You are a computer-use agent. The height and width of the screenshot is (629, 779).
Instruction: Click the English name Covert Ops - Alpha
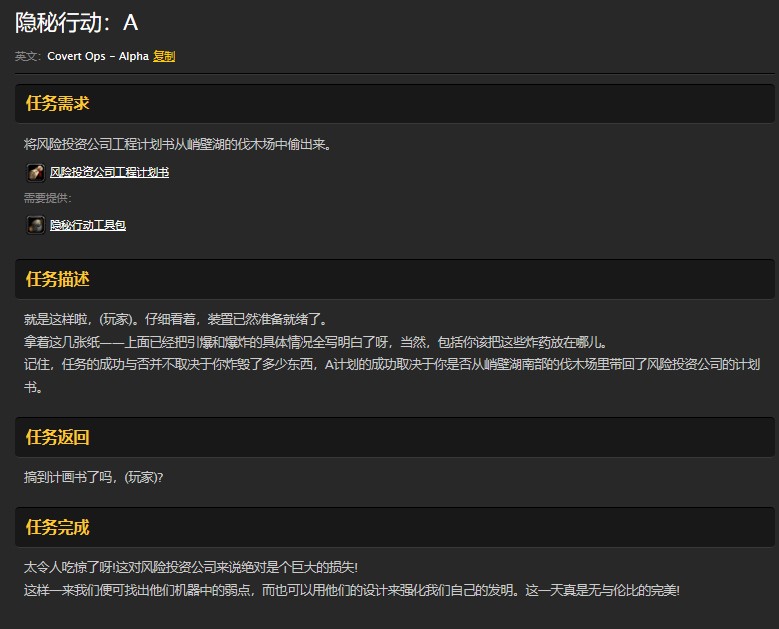(97, 57)
